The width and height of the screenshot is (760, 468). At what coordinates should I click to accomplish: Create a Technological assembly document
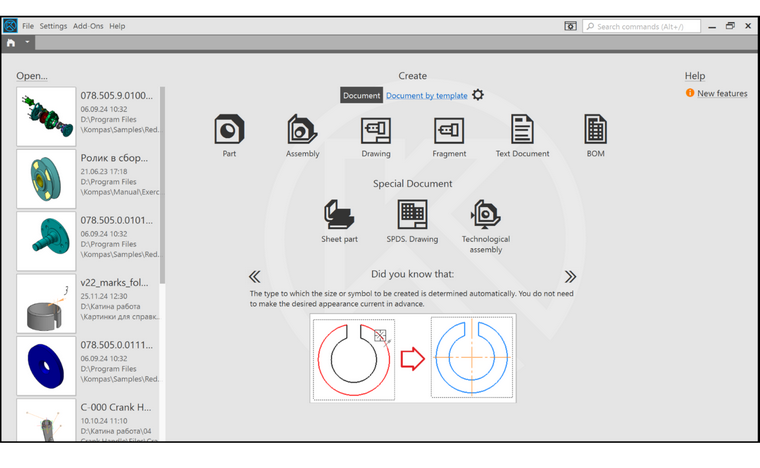point(485,214)
